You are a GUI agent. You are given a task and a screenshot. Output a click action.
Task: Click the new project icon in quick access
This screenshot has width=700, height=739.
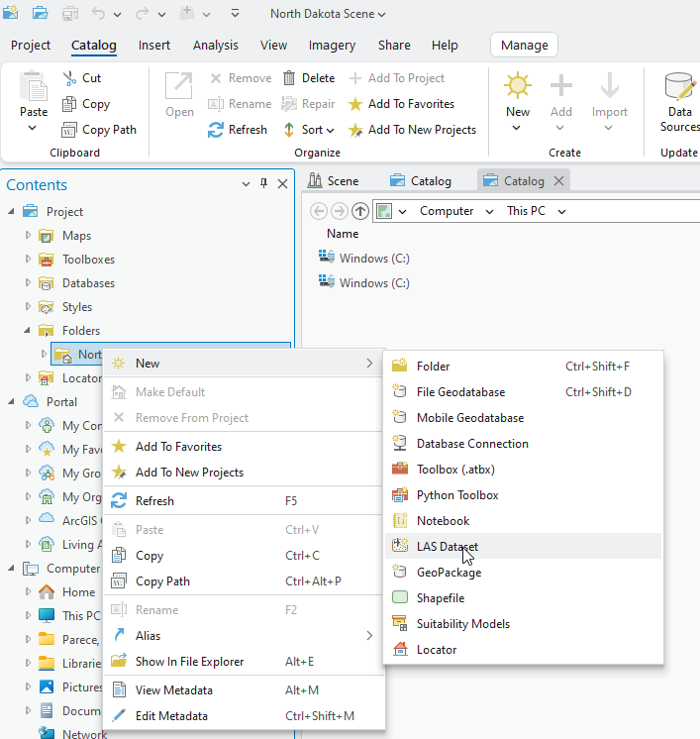[10, 13]
